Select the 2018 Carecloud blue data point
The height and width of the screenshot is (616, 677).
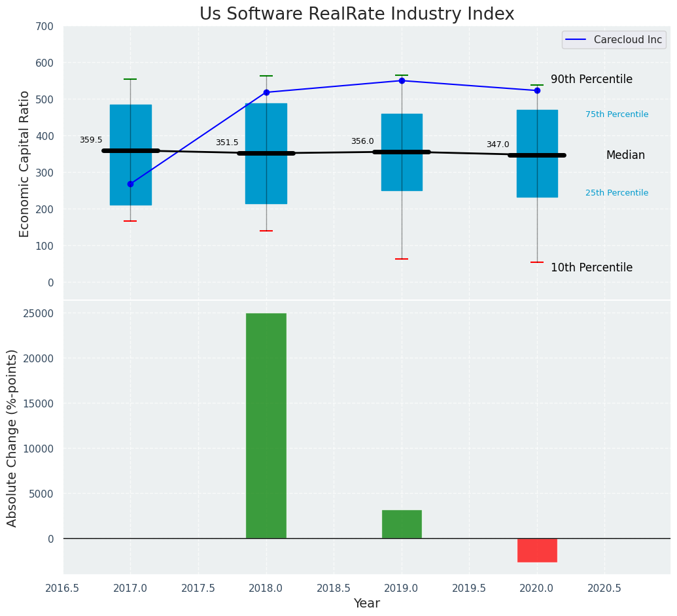[266, 92]
